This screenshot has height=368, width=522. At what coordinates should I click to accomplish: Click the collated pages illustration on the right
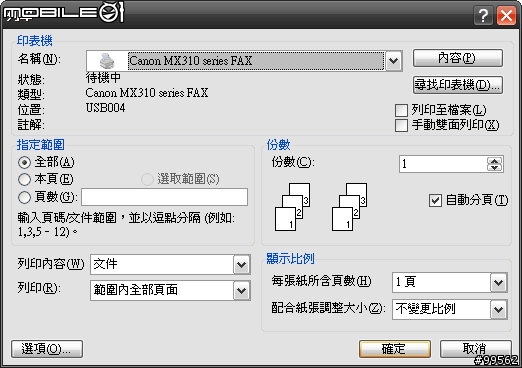pos(349,207)
